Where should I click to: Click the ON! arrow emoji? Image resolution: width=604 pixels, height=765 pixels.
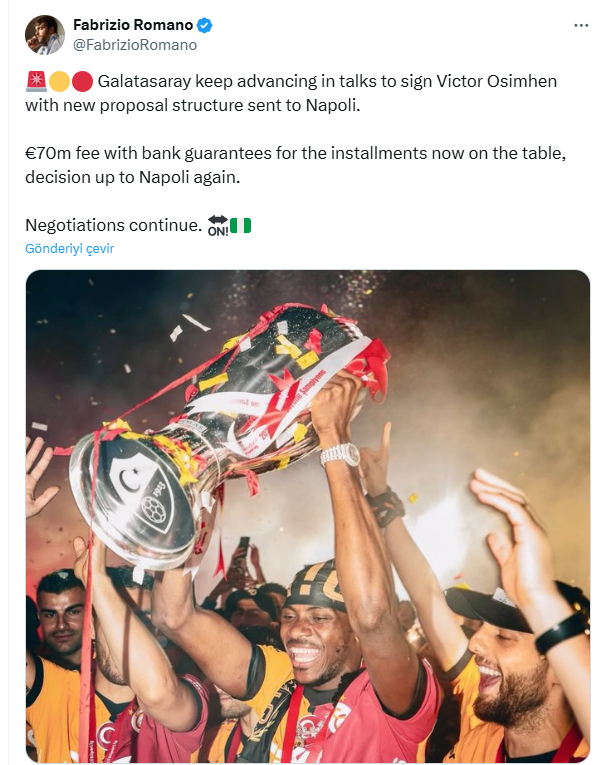coord(218,226)
